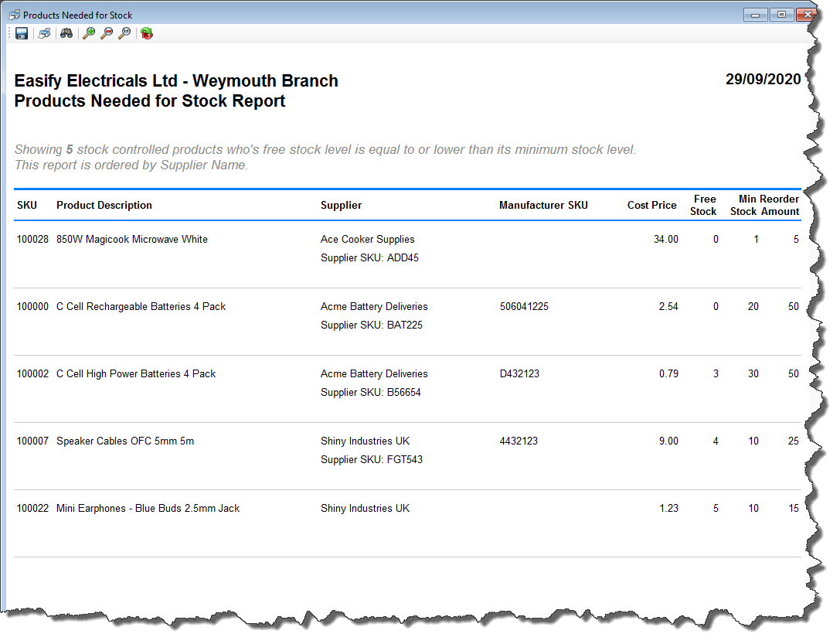Minimize the Products Needed for Stock window
Viewport: 840px width, 644px height.
tap(755, 15)
